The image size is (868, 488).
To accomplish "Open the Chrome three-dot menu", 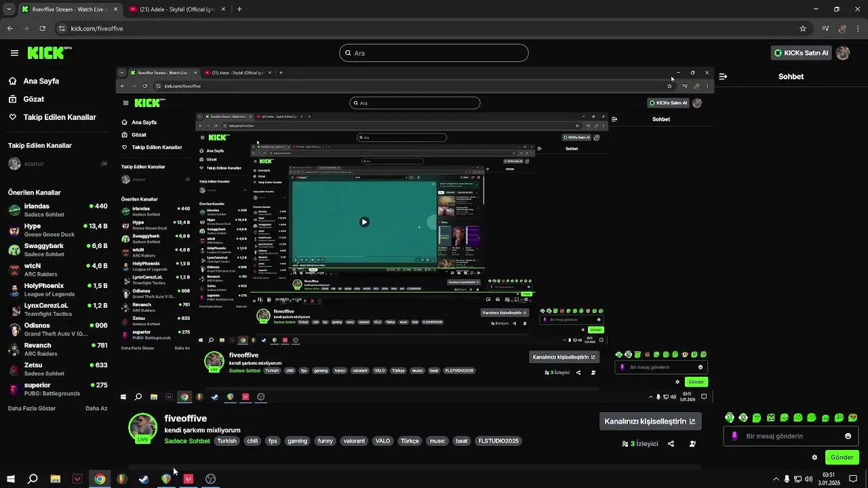I will (x=859, y=28).
